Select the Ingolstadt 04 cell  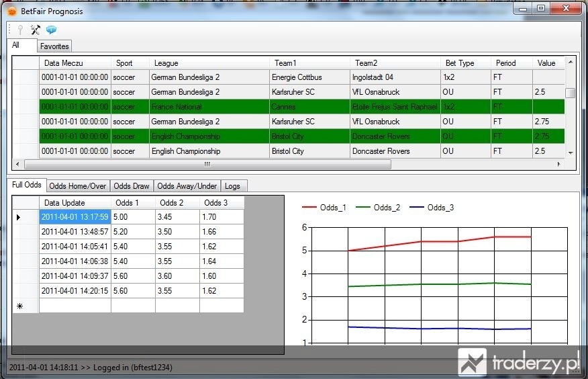[395, 77]
